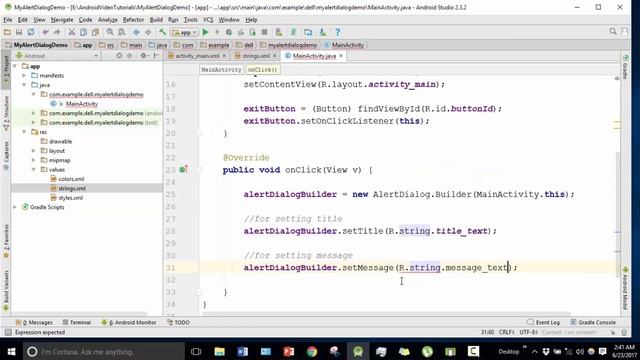
Task: Click the override gutter icon on line 23
Action: click(183, 169)
